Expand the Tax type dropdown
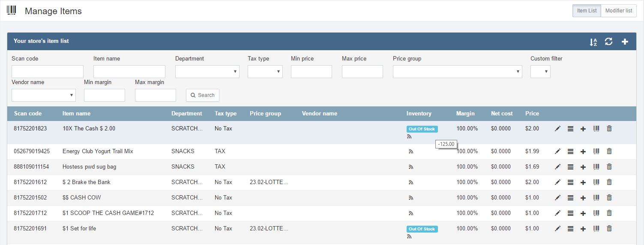 pyautogui.click(x=265, y=72)
